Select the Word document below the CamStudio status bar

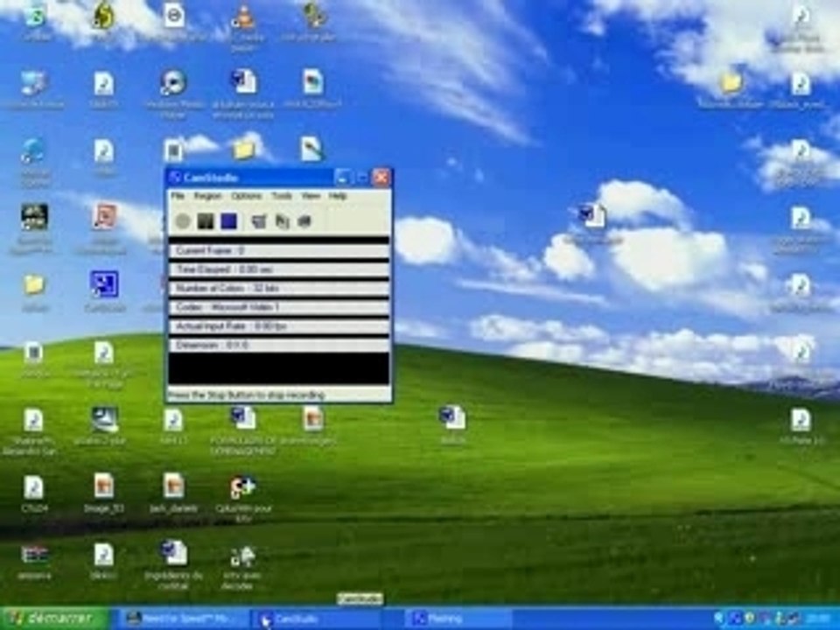coord(242,418)
